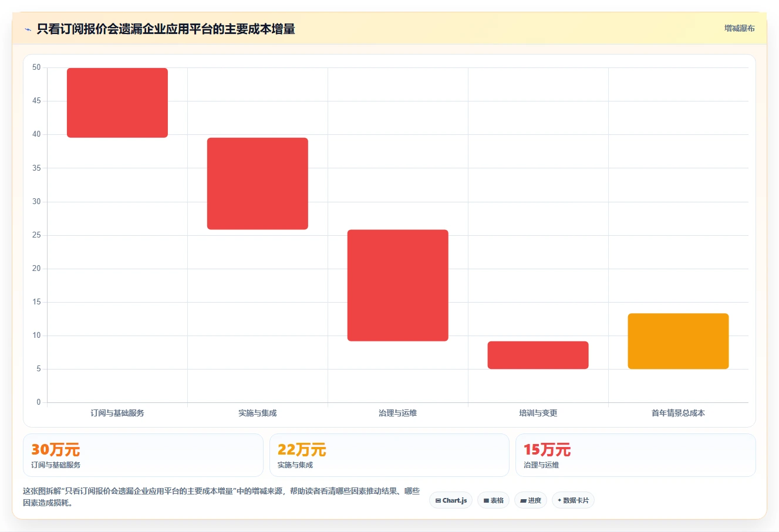The image size is (779, 532).
Task: Click x-axis label 培训与变更
Action: pos(538,413)
